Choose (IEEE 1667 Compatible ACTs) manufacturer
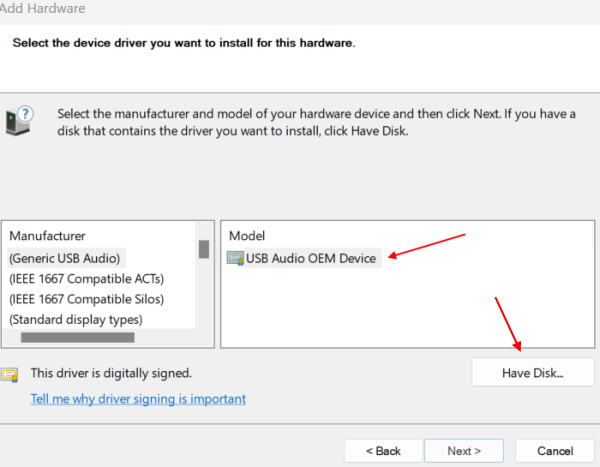600x467 pixels. [x=86, y=279]
